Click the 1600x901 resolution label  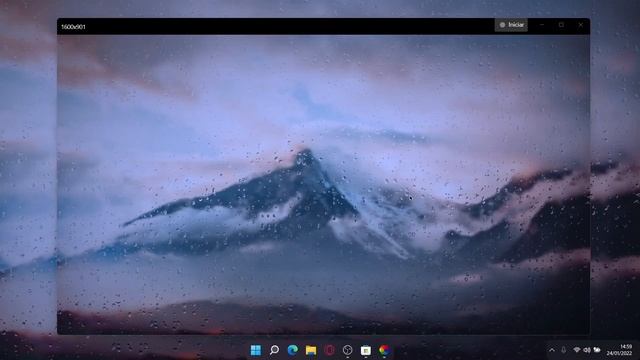pyautogui.click(x=73, y=27)
